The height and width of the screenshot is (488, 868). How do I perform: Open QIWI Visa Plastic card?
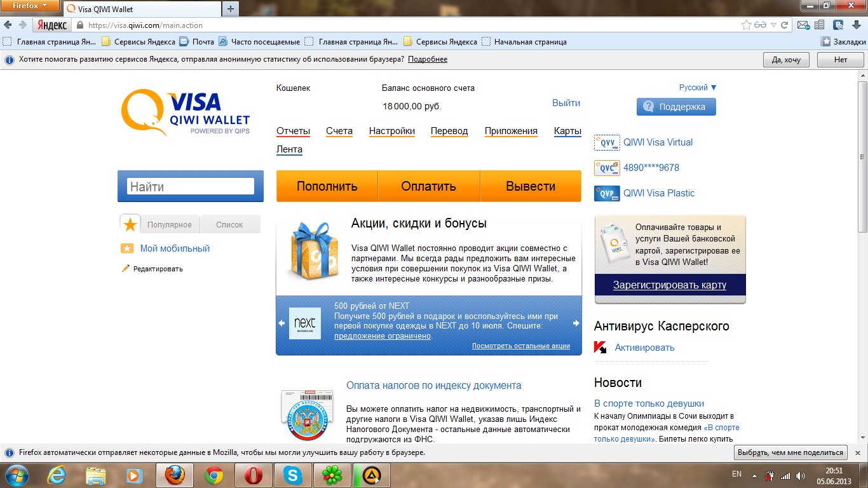pyautogui.click(x=659, y=193)
